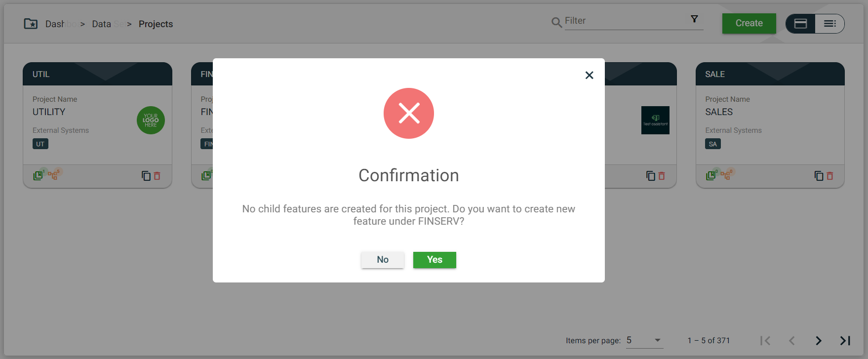Viewport: 868px width, 359px height.
Task: Duplicate the SALES project with copy icon
Action: pos(819,176)
